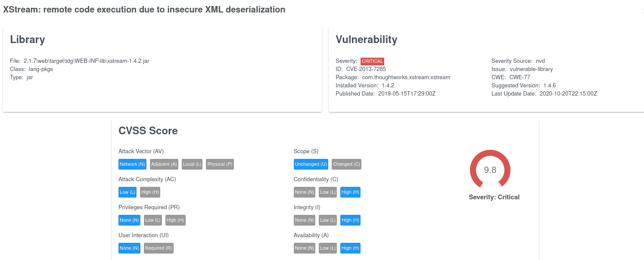This screenshot has width=644, height=260.
Task: Click the 9.8 CVSS score gauge
Action: 490,170
